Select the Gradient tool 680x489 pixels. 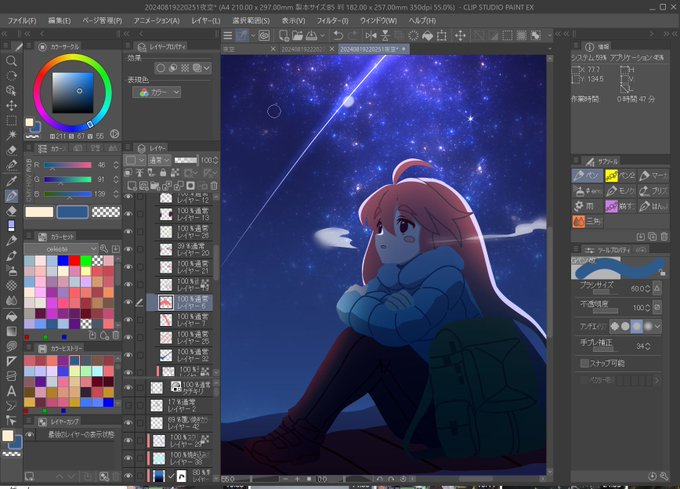tap(11, 331)
